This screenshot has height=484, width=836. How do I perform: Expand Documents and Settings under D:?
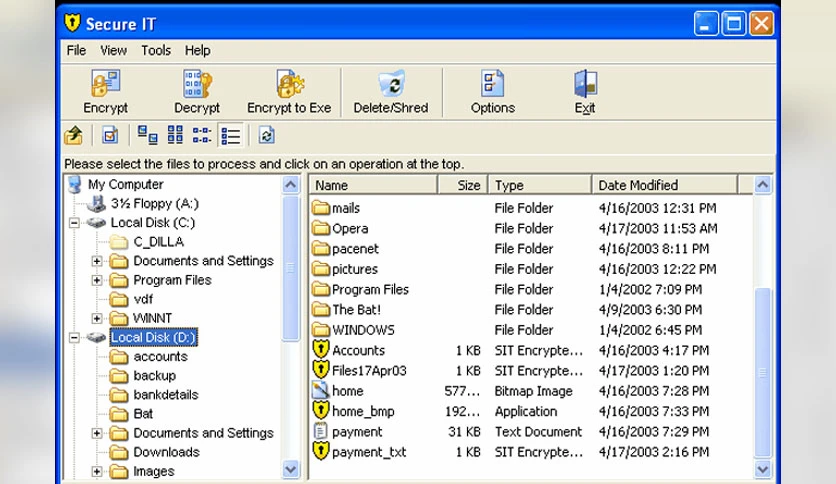pyautogui.click(x=97, y=433)
